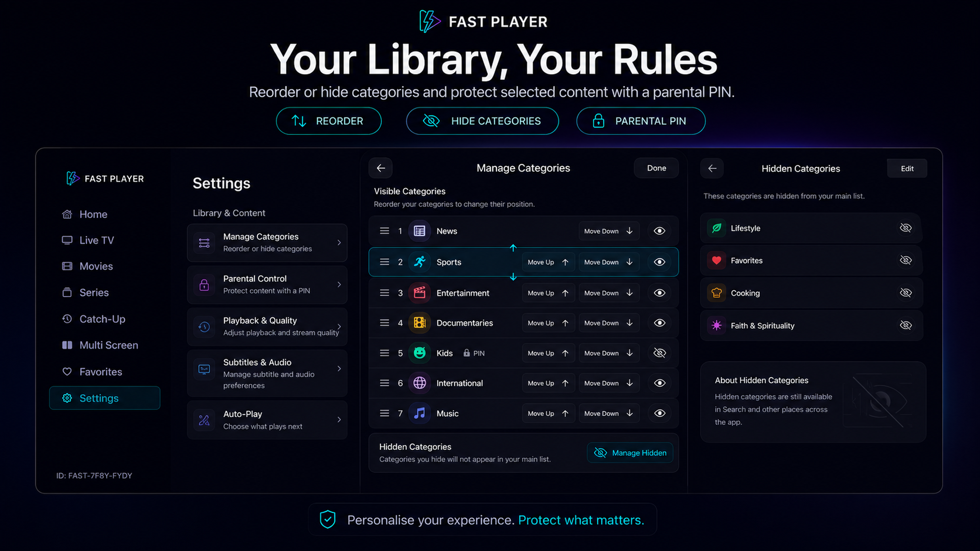Open Multi Screen in the sidebar
Image resolution: width=980 pixels, height=551 pixels.
(x=105, y=345)
